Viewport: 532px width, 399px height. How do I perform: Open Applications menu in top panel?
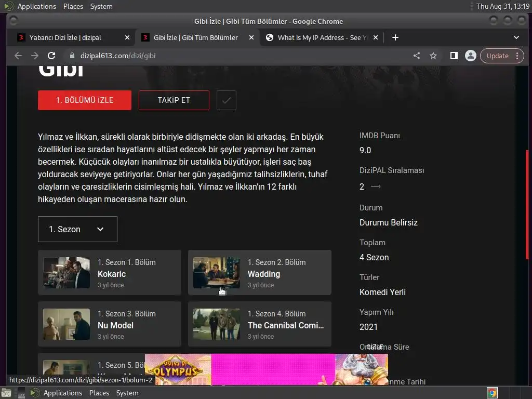(x=37, y=6)
